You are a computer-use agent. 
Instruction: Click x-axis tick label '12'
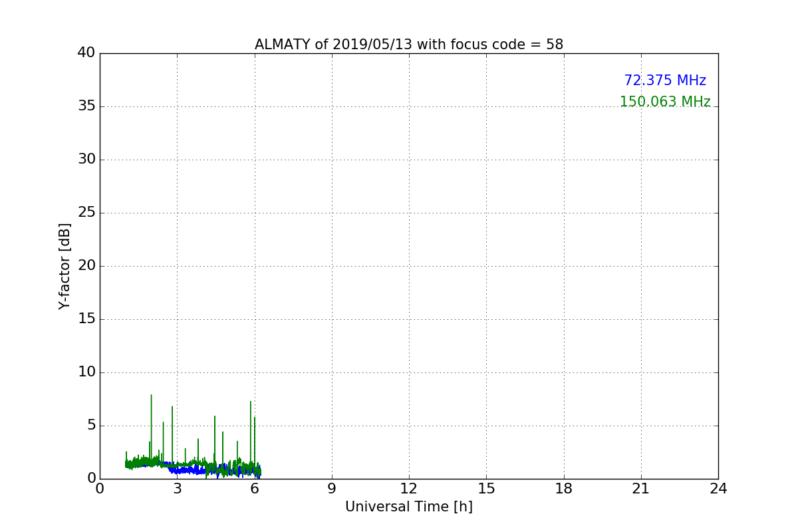[x=409, y=489]
